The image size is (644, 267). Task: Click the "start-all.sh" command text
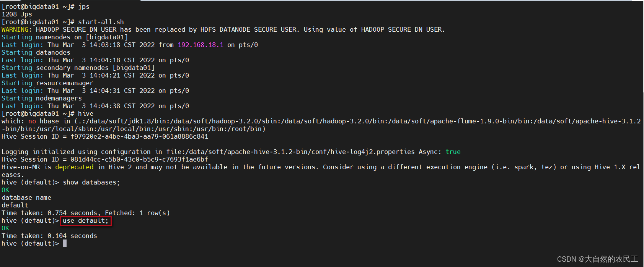click(x=101, y=22)
